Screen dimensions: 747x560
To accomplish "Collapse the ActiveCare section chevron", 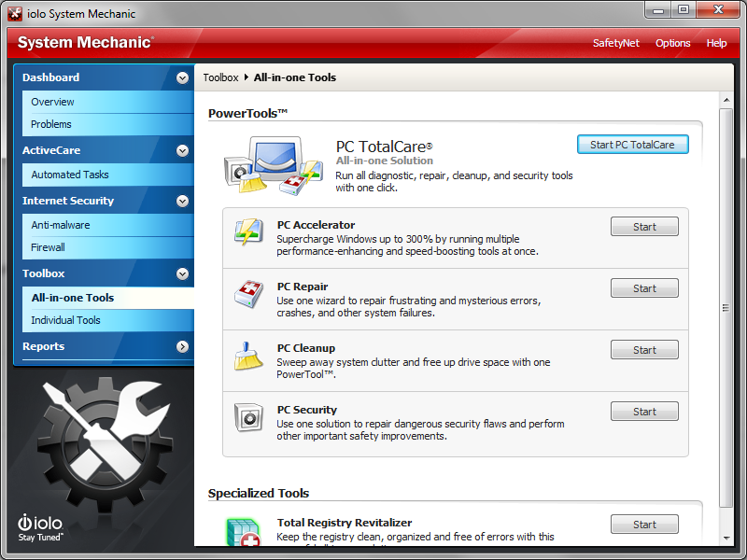I will click(182, 150).
